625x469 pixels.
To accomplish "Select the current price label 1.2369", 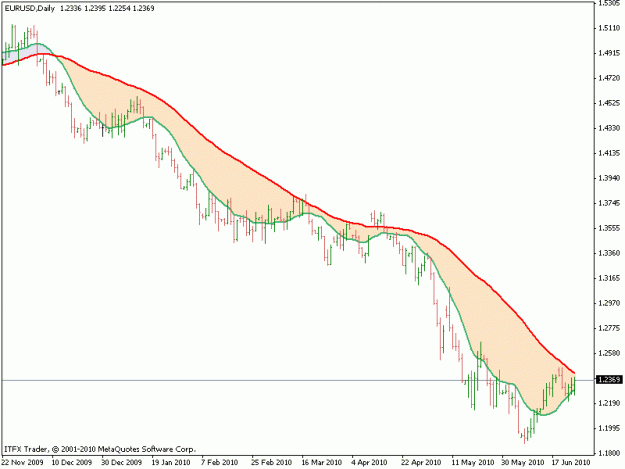I will click(x=609, y=379).
